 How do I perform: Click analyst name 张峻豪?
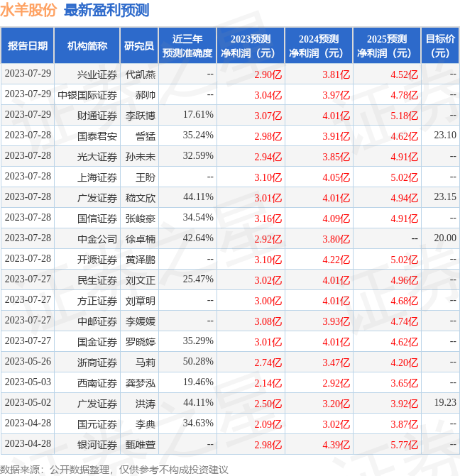click(x=141, y=218)
